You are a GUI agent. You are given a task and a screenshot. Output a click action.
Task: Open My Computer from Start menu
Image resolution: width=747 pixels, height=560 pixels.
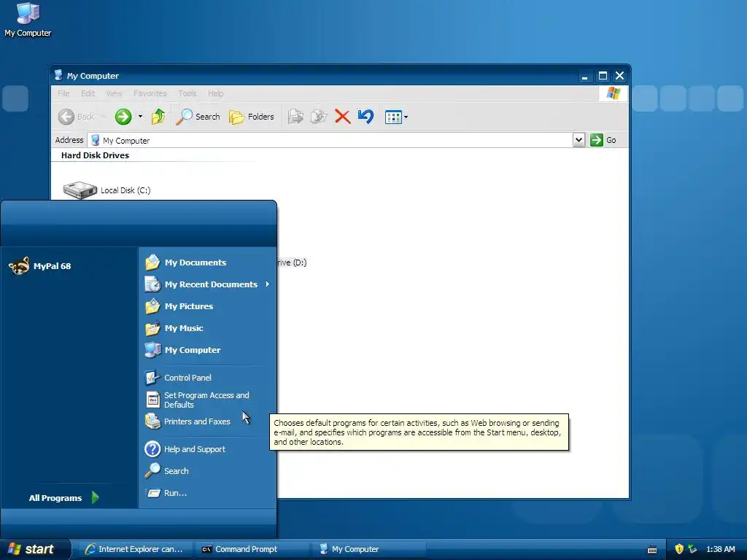click(193, 350)
